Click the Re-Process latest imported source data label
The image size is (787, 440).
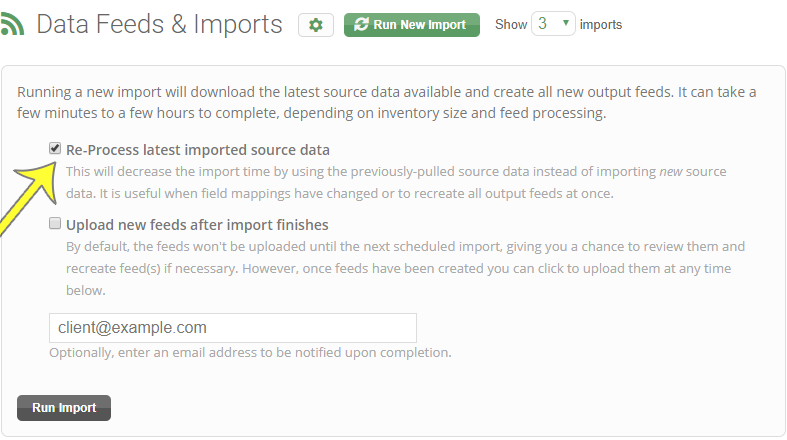(x=198, y=150)
